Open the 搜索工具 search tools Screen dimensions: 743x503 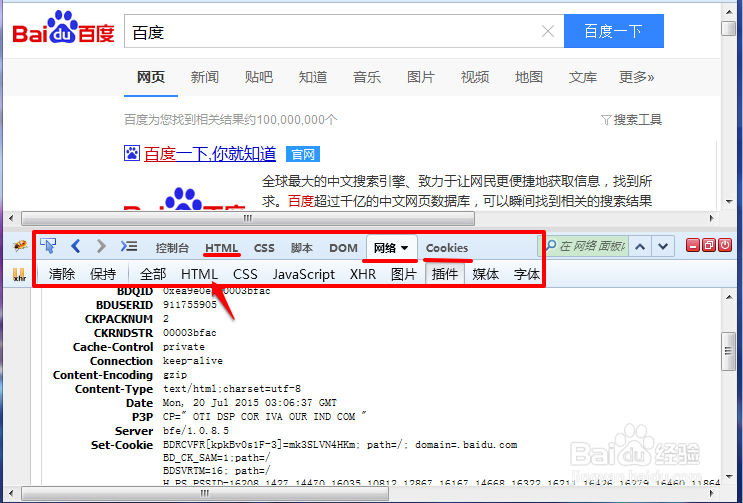(x=637, y=120)
